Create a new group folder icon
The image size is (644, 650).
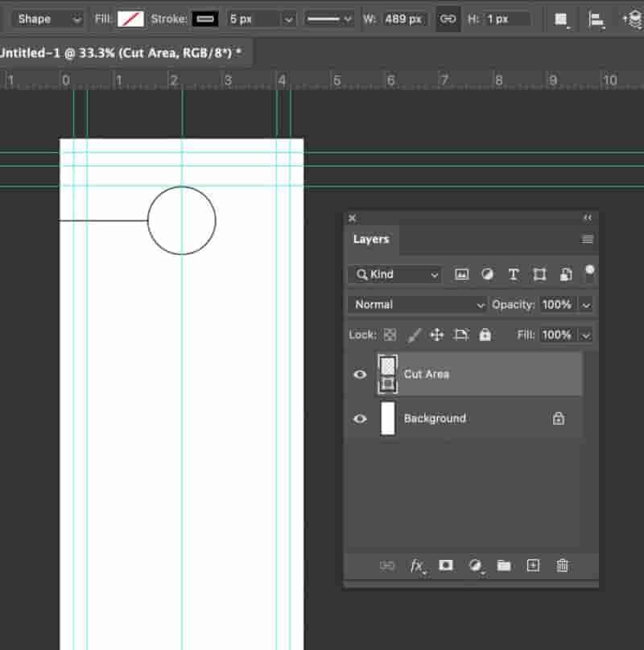coord(504,566)
